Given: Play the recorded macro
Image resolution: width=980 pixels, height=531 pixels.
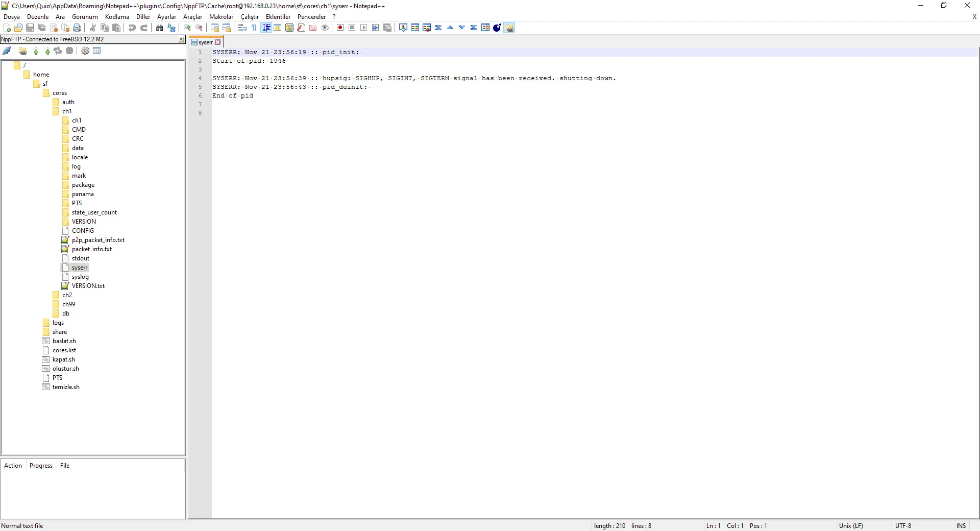Looking at the screenshot, I should click(x=363, y=28).
